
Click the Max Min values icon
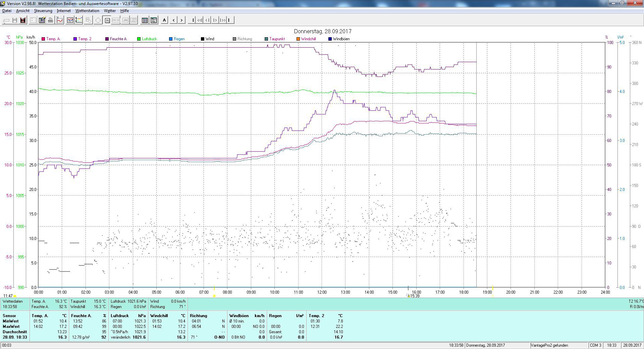(154, 20)
